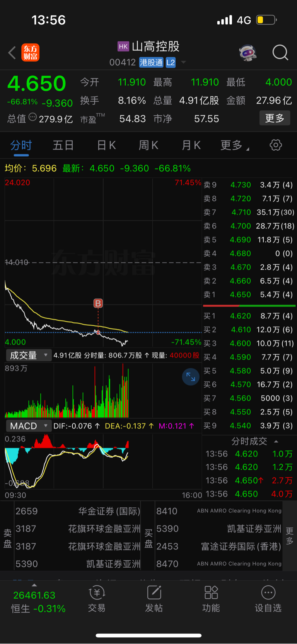Tap the volume bar chart area

click(x=103, y=390)
